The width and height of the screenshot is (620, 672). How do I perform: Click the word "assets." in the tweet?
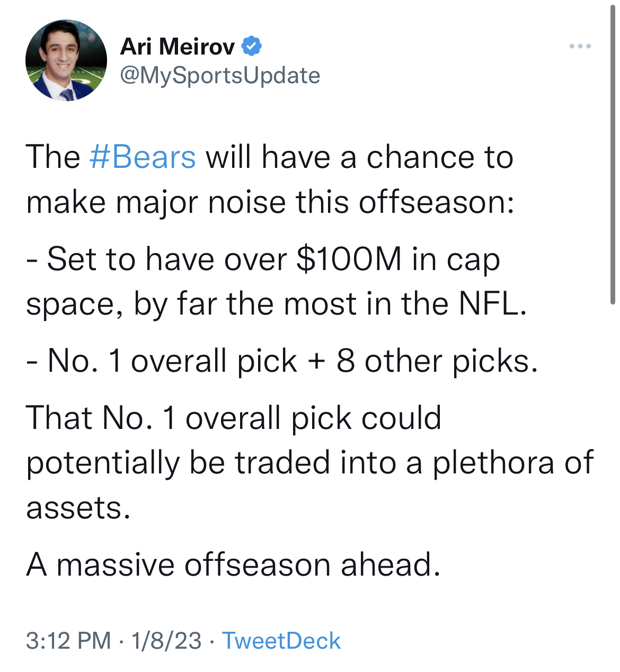78,508
